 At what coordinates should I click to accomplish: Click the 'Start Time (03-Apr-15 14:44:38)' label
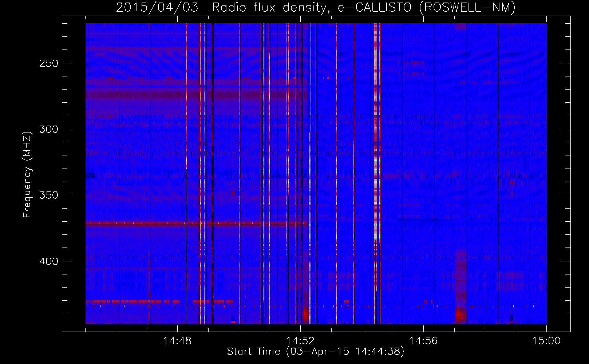[x=316, y=352]
